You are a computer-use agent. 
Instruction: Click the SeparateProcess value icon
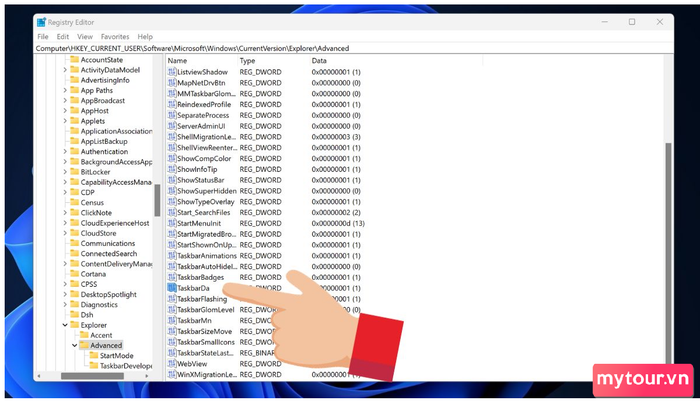click(x=172, y=115)
